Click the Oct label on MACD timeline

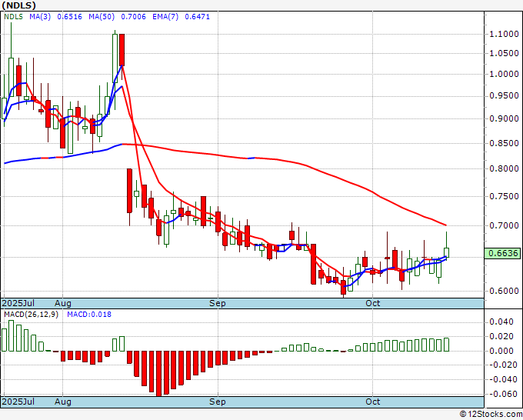372,402
